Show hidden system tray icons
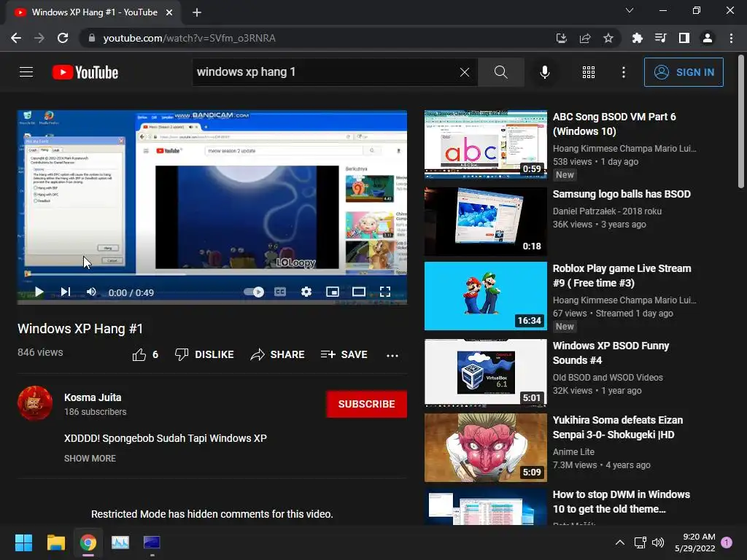Screen dimensions: 747x560 tap(620, 542)
